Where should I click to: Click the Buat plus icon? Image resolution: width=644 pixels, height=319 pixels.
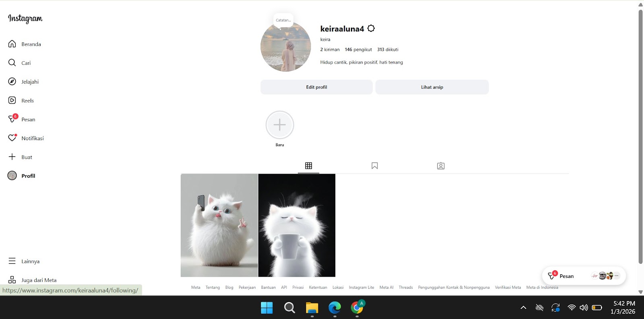click(x=12, y=157)
